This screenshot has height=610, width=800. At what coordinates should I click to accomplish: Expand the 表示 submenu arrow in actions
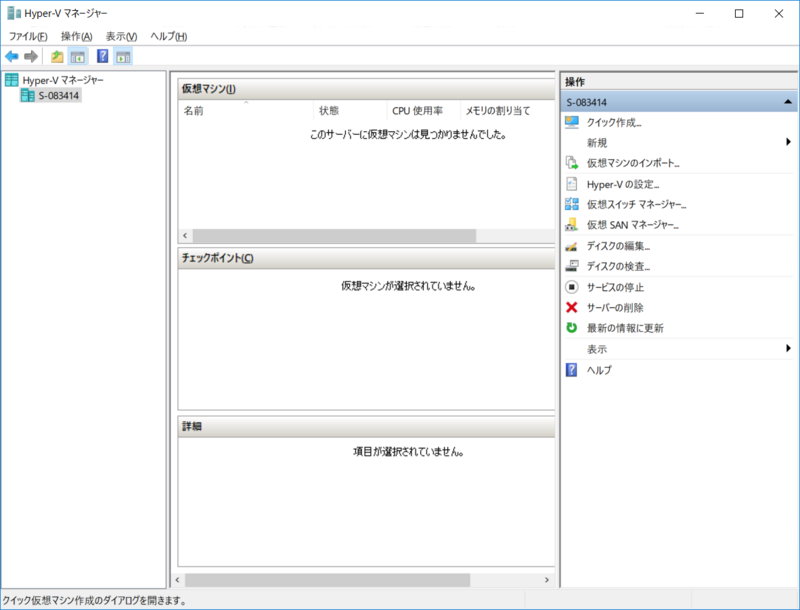pos(788,348)
